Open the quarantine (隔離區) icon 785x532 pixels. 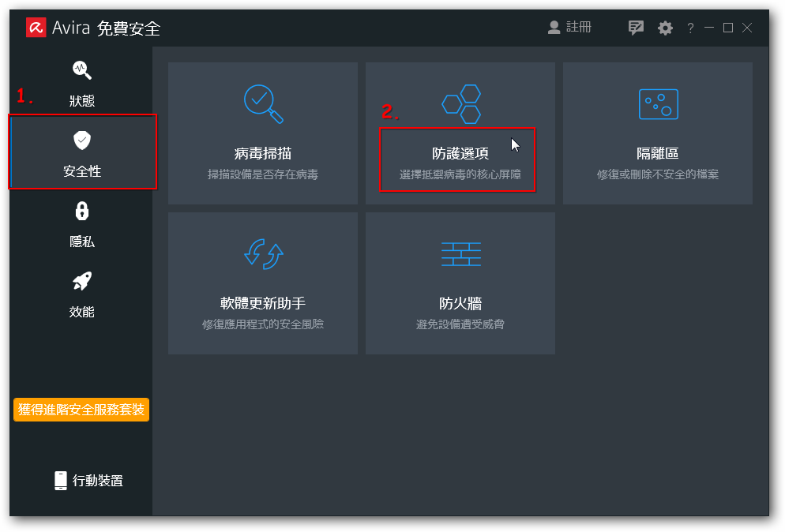(x=658, y=103)
